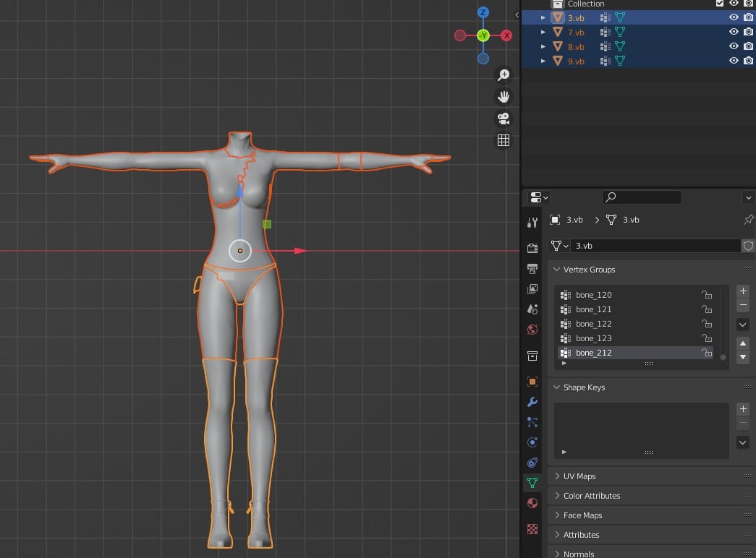Switch orthographic view with the grid icon

tap(504, 140)
